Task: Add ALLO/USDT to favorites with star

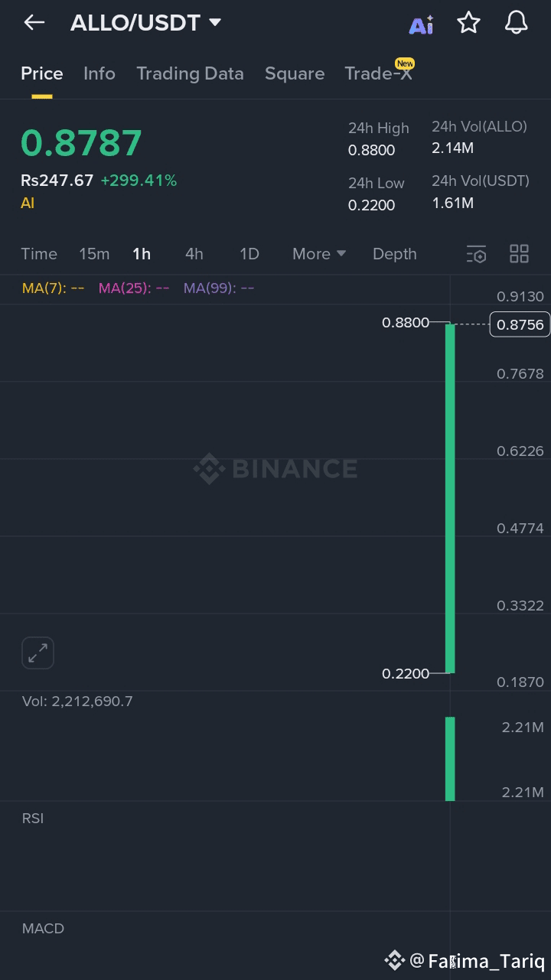Action: tap(468, 23)
